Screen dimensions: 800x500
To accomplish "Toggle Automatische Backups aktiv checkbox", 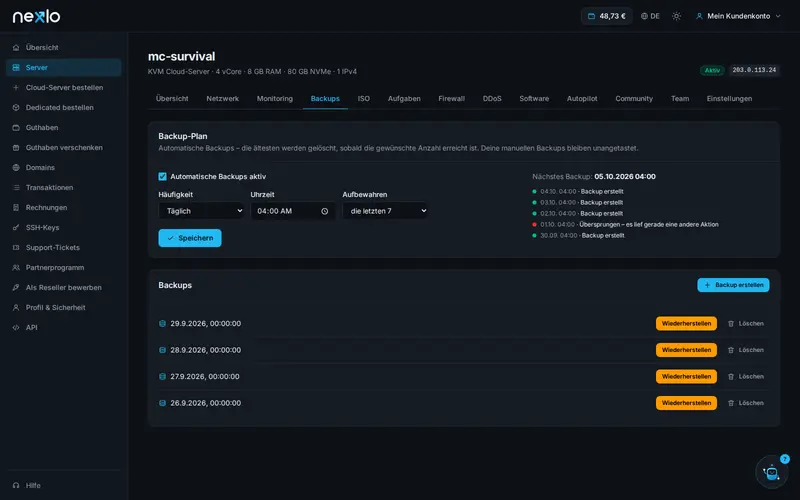I will coord(162,177).
